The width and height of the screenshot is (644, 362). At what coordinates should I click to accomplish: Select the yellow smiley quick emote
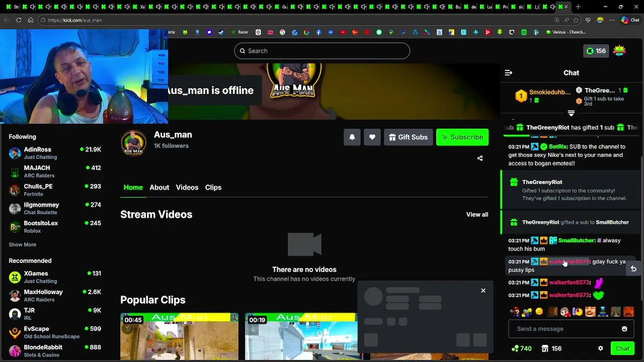539,312
